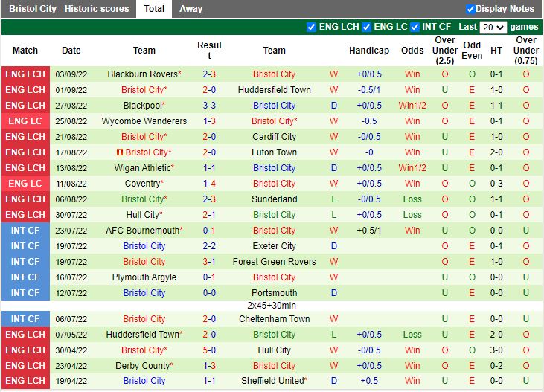Click the Odd Even column header
The height and width of the screenshot is (392, 544).
coord(472,51)
